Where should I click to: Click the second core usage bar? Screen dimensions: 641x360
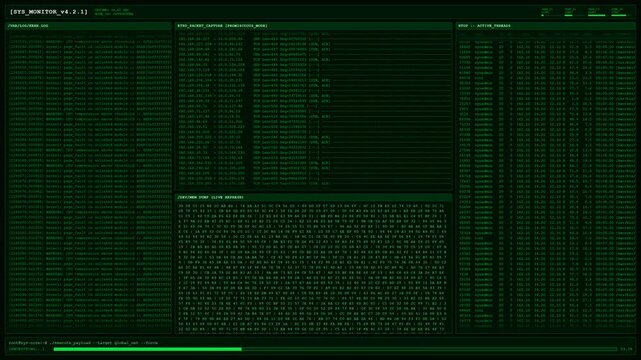(574, 15)
